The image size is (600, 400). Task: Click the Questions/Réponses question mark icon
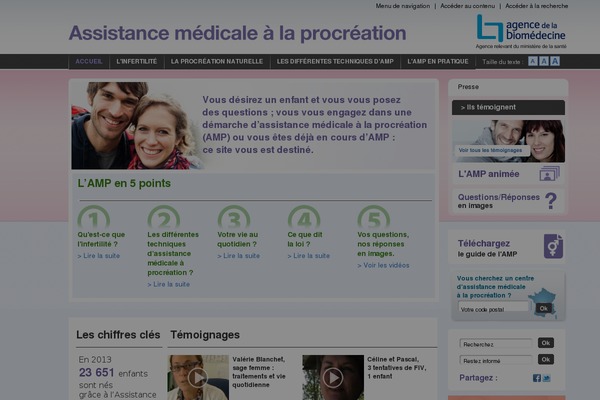coord(551,201)
